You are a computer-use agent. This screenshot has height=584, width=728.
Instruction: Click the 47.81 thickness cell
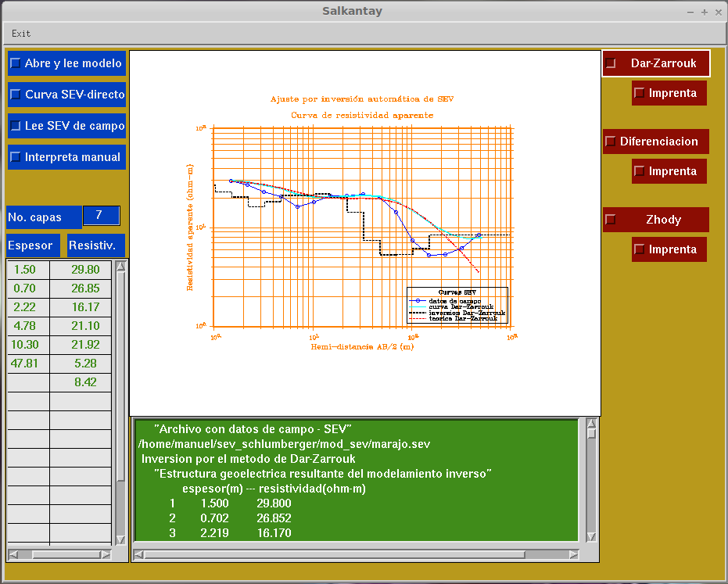tap(26, 364)
